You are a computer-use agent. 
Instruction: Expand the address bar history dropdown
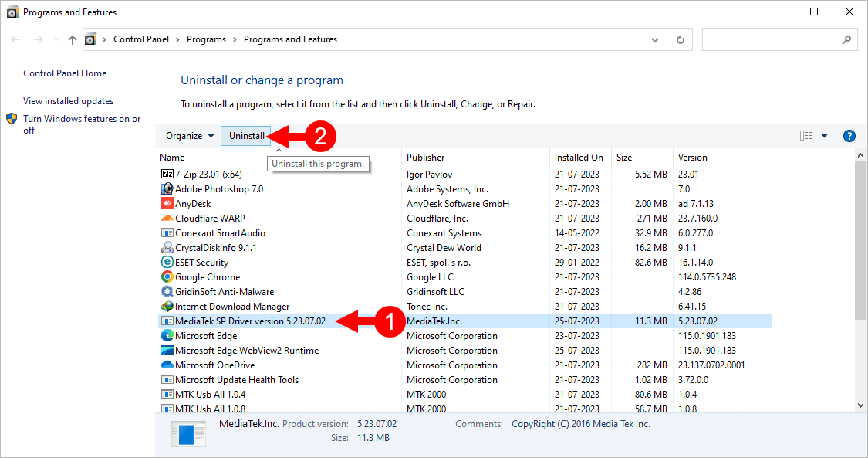click(654, 39)
